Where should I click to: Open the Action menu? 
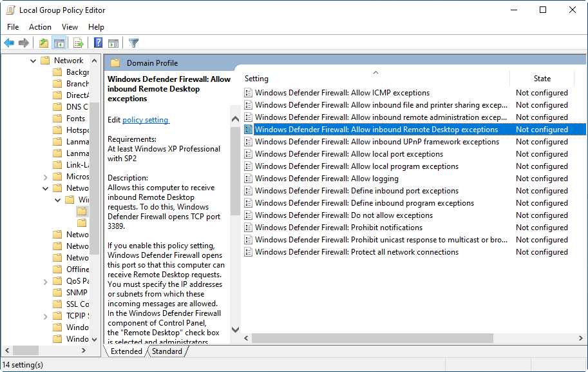click(x=40, y=27)
